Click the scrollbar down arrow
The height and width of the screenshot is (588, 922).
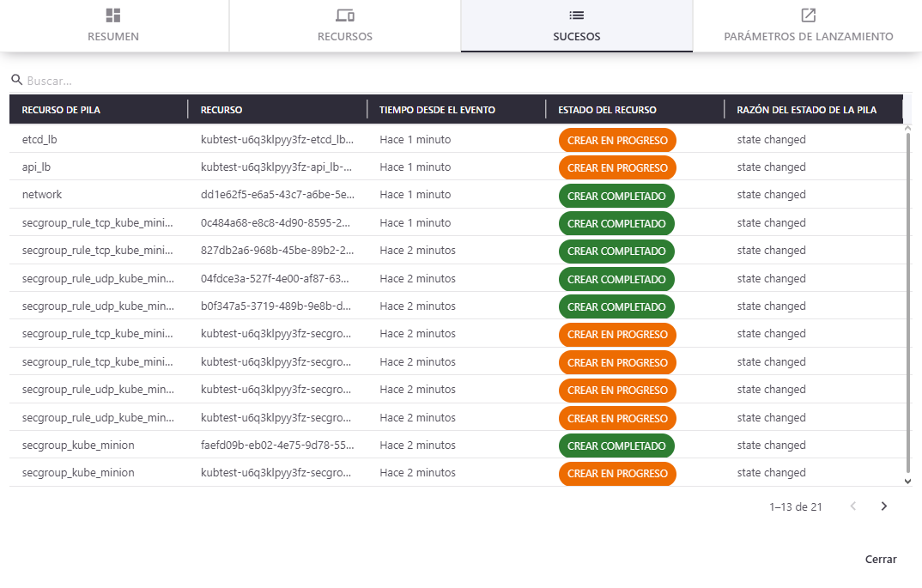click(909, 482)
